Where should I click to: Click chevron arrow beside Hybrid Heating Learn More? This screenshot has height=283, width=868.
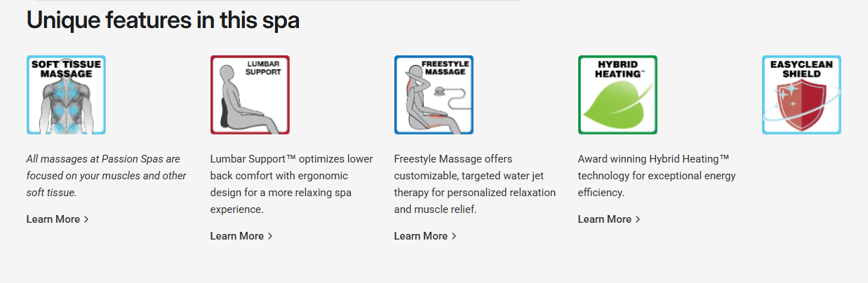tap(638, 219)
